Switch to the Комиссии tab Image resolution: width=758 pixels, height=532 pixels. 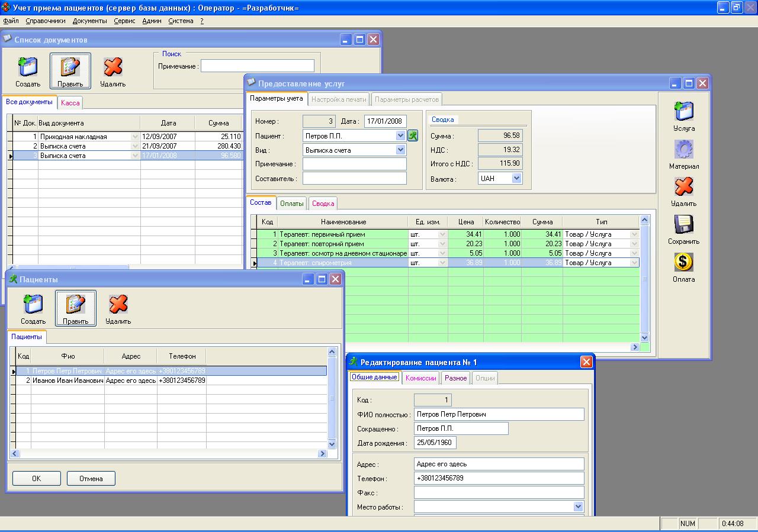(421, 378)
